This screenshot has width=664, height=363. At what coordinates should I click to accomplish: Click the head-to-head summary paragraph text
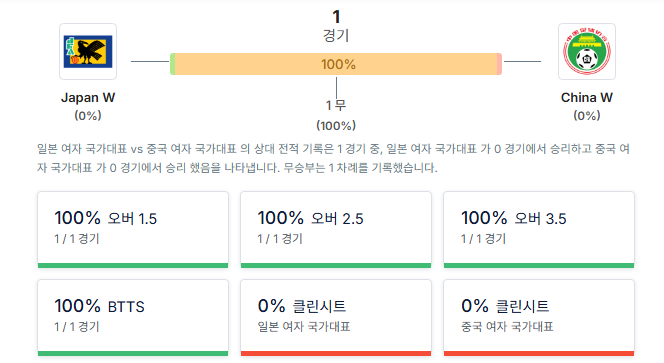coord(333,158)
